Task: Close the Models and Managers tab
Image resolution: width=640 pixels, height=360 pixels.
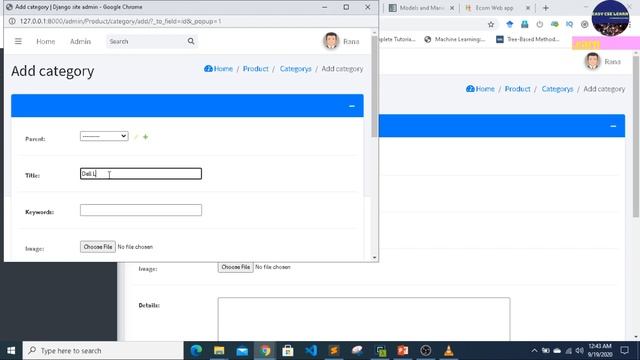Action: (x=452, y=8)
